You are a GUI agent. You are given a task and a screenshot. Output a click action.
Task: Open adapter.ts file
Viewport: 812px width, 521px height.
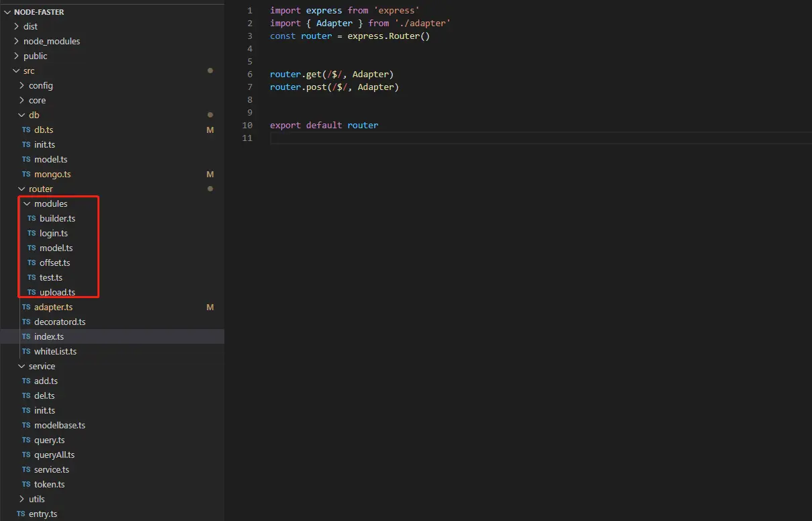(53, 307)
